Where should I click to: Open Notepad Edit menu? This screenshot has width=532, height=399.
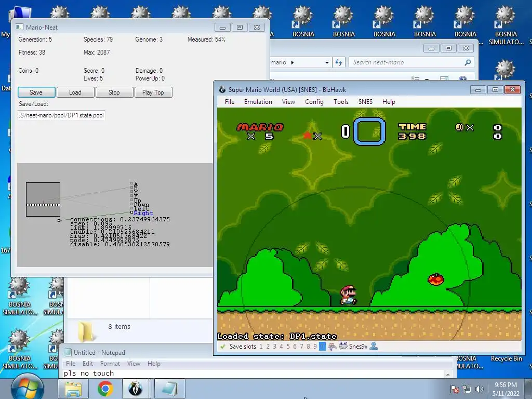pos(87,363)
